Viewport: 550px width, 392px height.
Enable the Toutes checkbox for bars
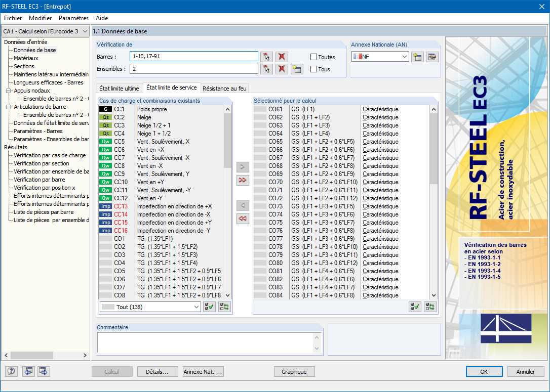coord(314,57)
